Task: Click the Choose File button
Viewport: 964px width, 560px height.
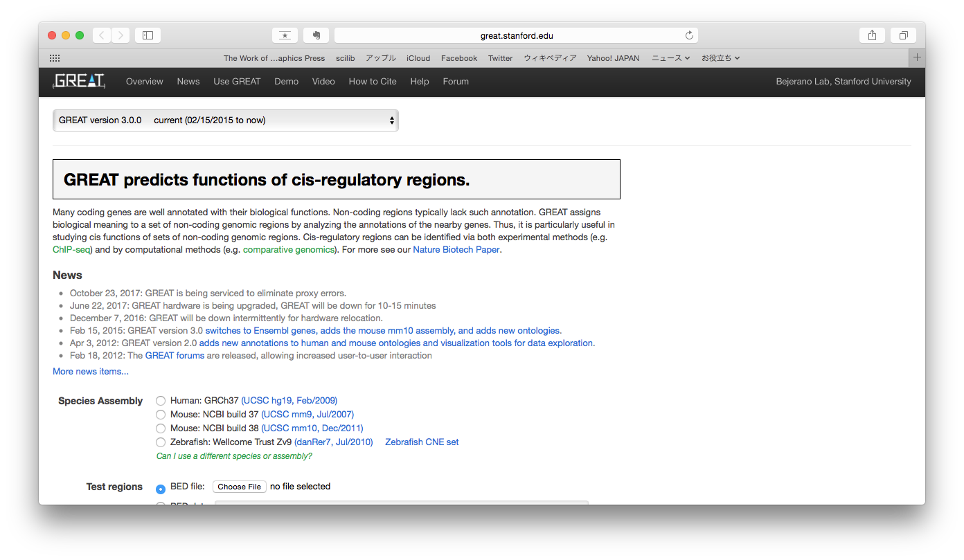Action: coord(240,487)
